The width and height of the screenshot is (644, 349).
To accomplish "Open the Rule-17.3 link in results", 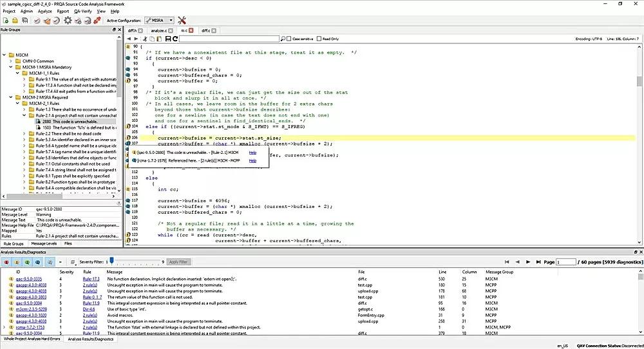I will pyautogui.click(x=91, y=279).
